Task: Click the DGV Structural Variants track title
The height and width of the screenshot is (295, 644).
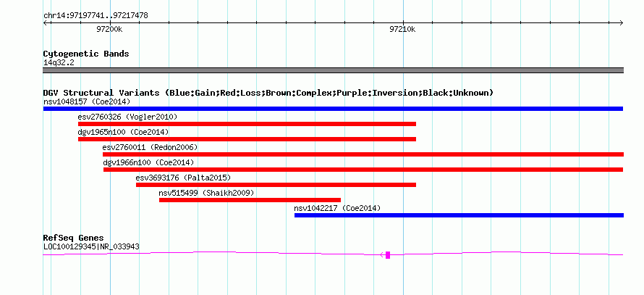Action: pos(268,93)
